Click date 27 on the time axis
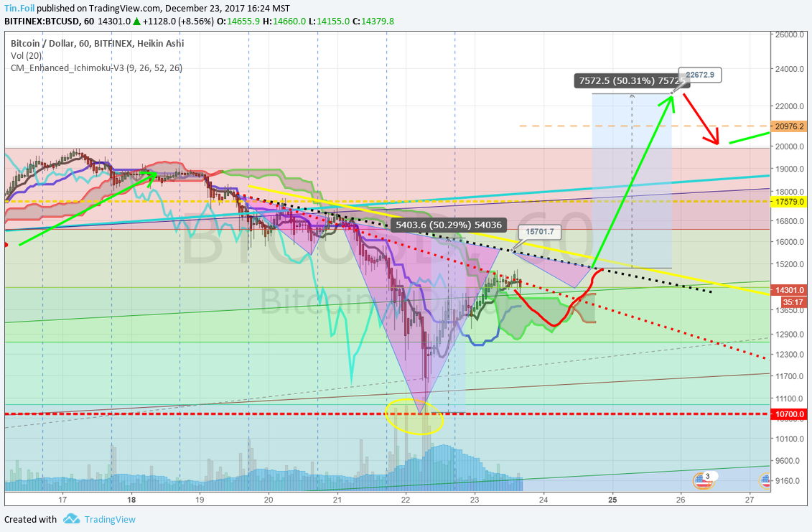812x532 pixels. [x=750, y=500]
